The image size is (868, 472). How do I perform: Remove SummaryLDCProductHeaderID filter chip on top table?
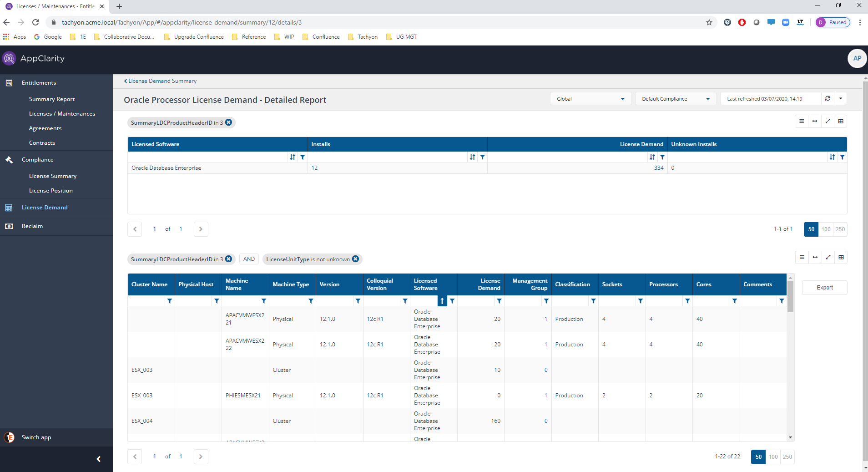(x=229, y=122)
